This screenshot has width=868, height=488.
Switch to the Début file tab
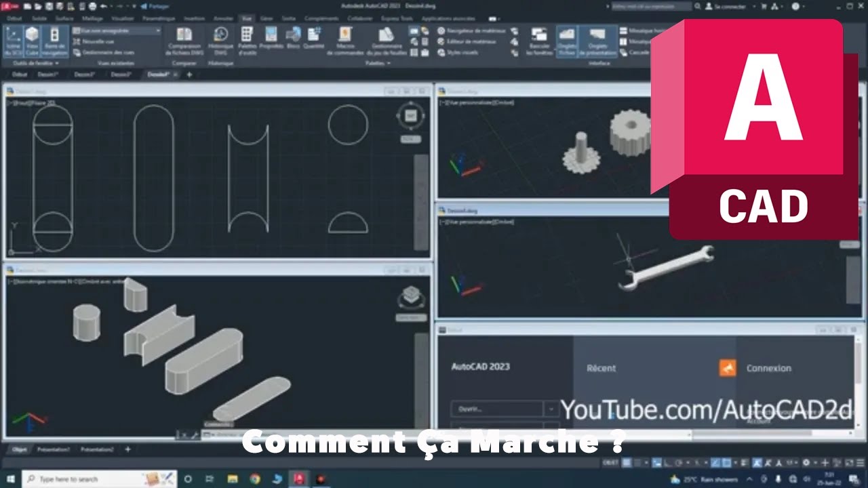pyautogui.click(x=19, y=74)
